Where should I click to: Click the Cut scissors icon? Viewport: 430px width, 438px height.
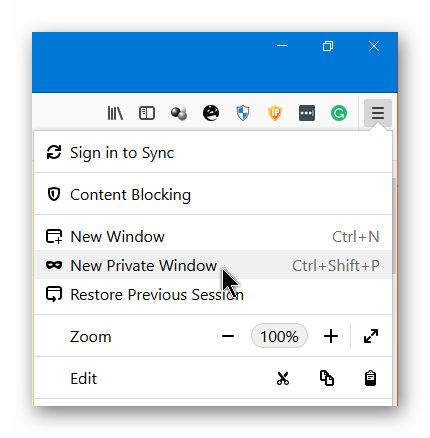click(x=283, y=378)
